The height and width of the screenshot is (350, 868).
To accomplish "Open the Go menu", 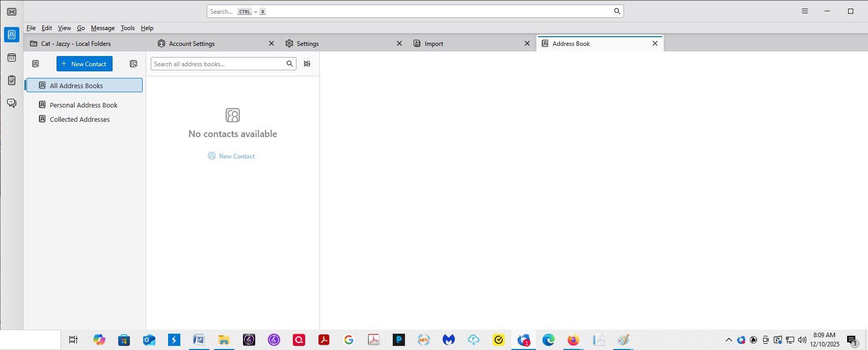I will 81,28.
